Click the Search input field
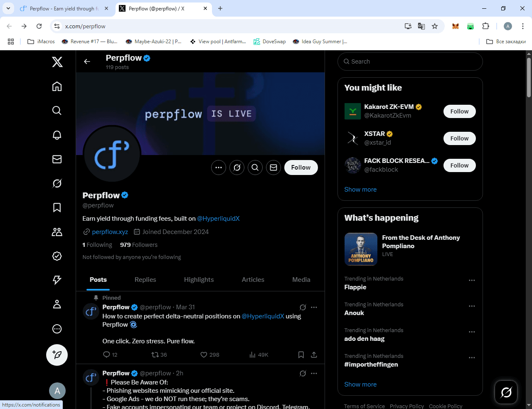Viewport: 532px width, 409px height. pyautogui.click(x=410, y=62)
